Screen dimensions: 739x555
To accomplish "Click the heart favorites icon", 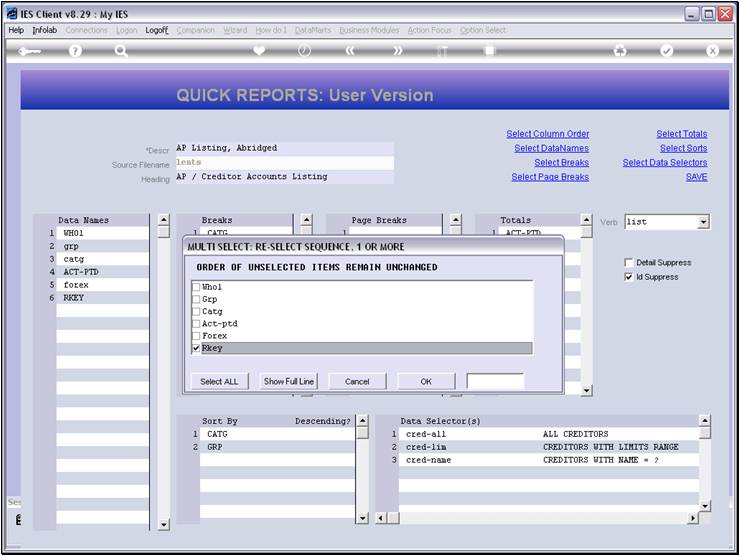I will [259, 50].
